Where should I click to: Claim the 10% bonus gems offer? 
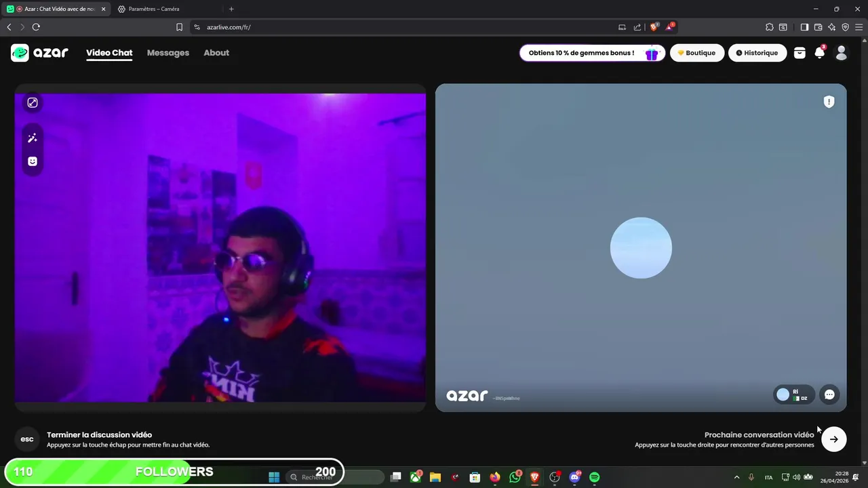coord(591,53)
